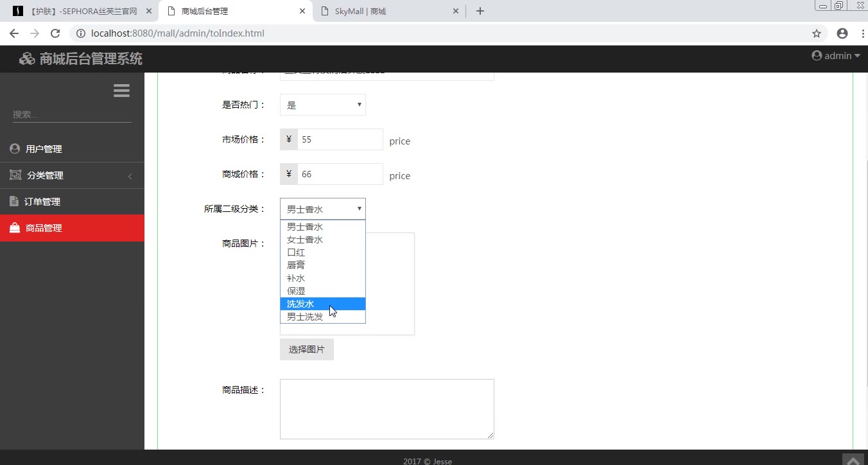Click the "2017 © Jesse" footer text
Image resolution: width=868 pixels, height=465 pixels.
tap(428, 461)
